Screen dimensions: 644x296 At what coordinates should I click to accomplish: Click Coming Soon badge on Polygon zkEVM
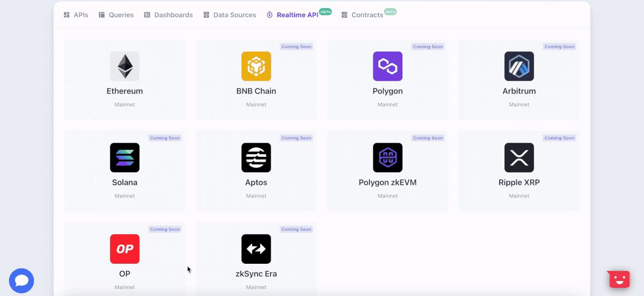point(428,138)
